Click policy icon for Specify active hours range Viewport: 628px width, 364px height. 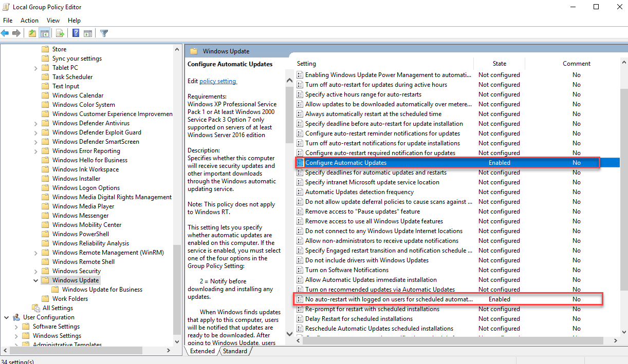(300, 94)
